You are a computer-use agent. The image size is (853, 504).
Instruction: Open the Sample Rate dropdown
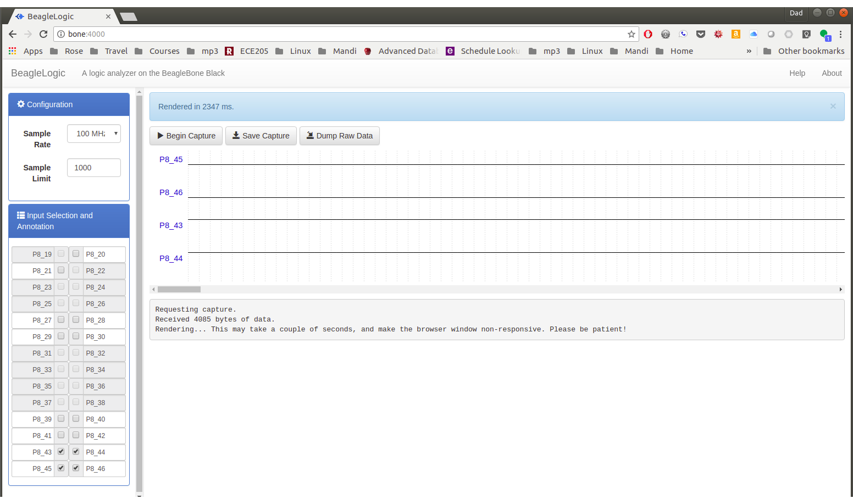(94, 134)
